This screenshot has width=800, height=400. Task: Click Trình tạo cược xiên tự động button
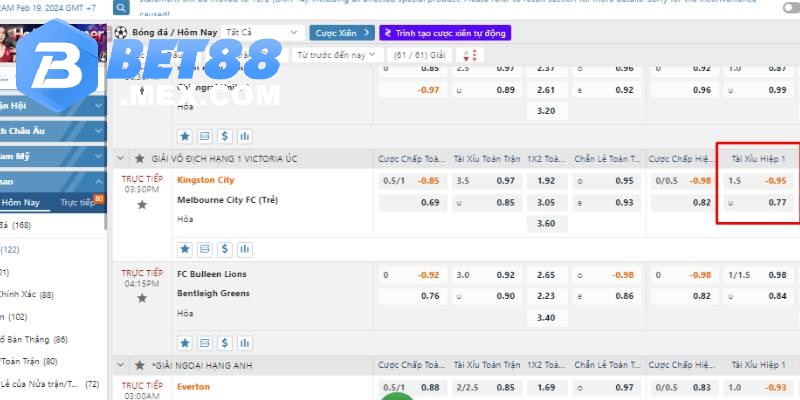[444, 33]
